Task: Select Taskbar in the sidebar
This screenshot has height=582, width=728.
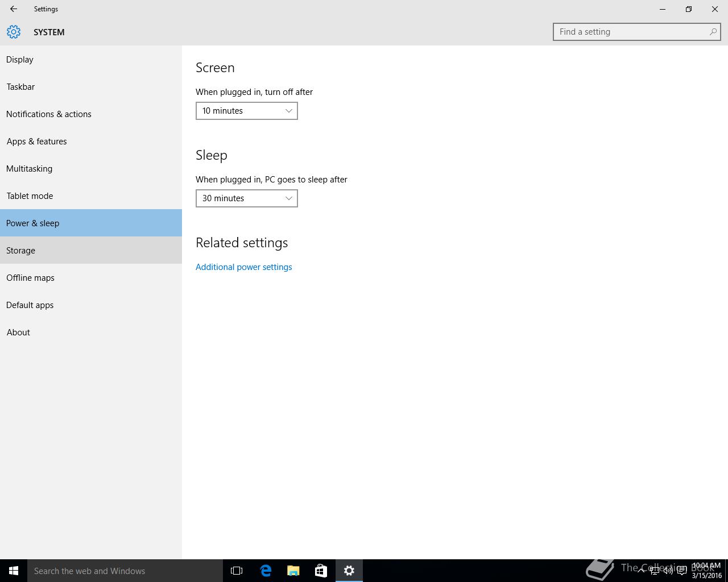Action: pyautogui.click(x=91, y=86)
